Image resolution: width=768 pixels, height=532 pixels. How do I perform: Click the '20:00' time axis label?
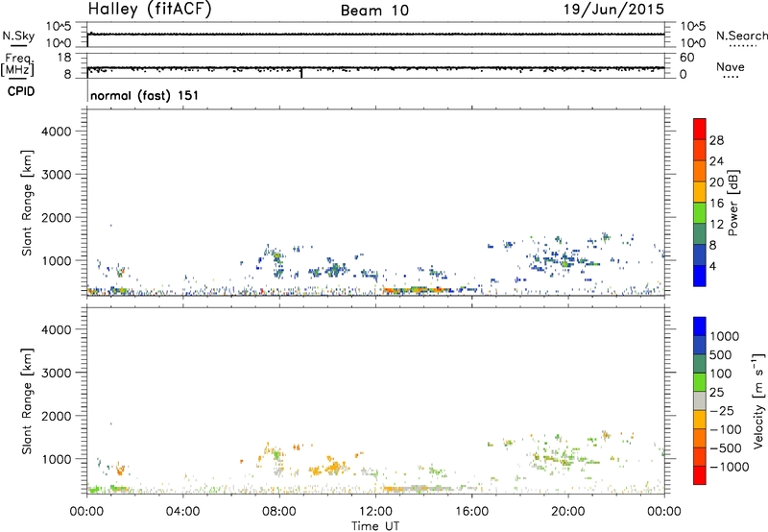(568, 512)
